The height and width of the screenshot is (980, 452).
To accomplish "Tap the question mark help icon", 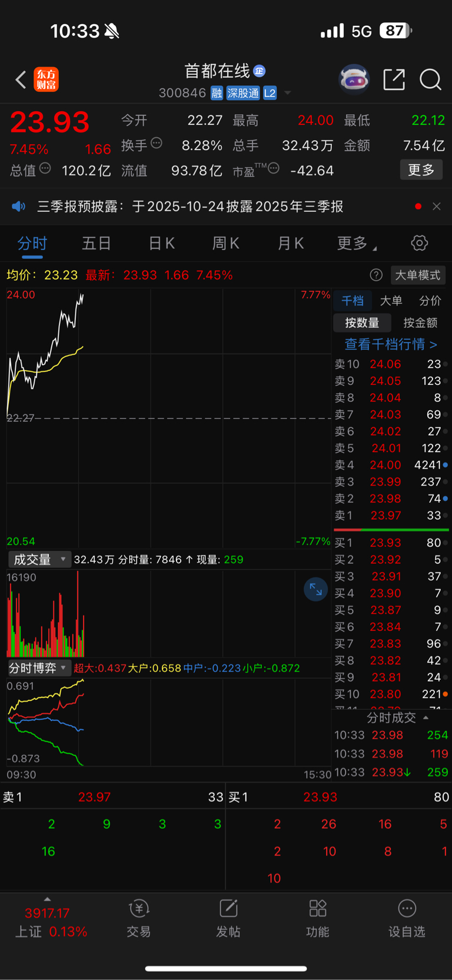I will [376, 275].
